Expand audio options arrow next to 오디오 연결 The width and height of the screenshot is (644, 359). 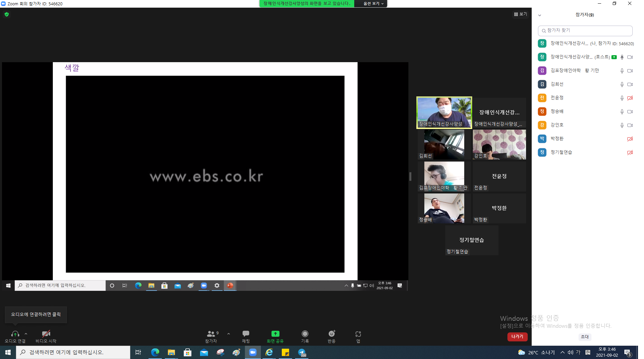point(26,334)
